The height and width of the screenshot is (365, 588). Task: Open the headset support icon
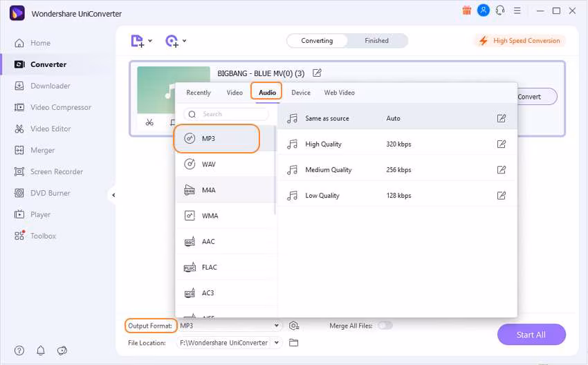(500, 10)
